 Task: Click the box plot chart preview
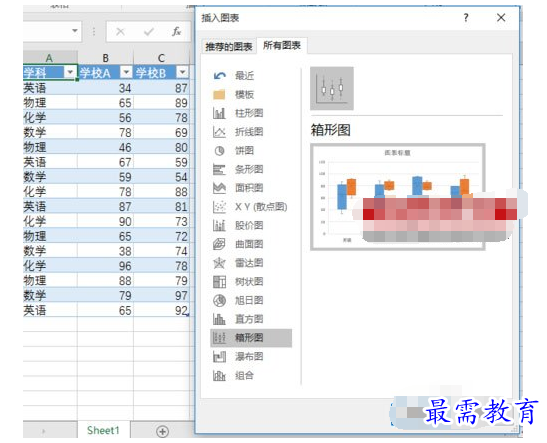click(x=398, y=197)
